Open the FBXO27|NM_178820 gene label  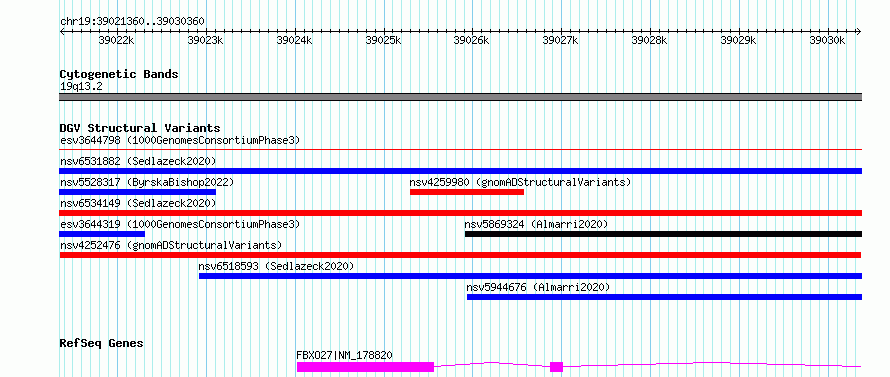[345, 355]
